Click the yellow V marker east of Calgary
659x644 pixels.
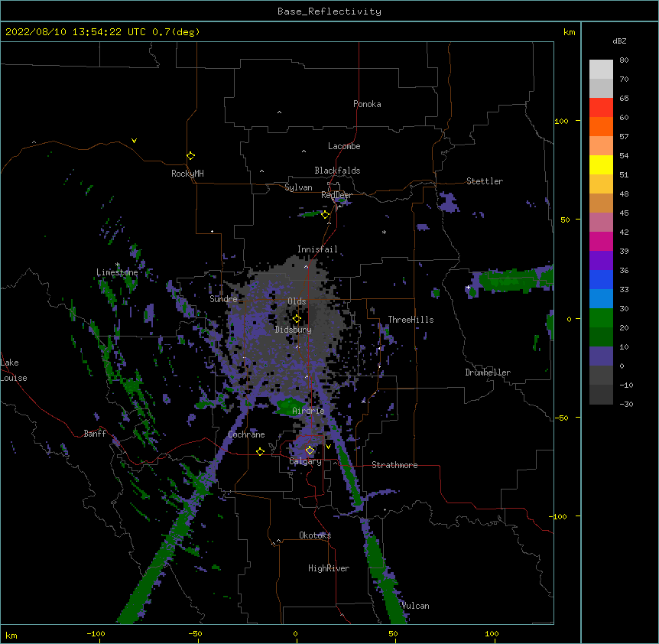pos(328,447)
